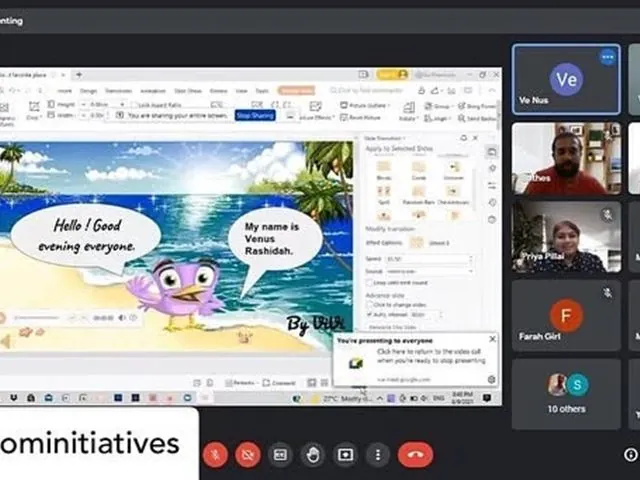Unmute the microphone in the Meet call

coord(215,454)
